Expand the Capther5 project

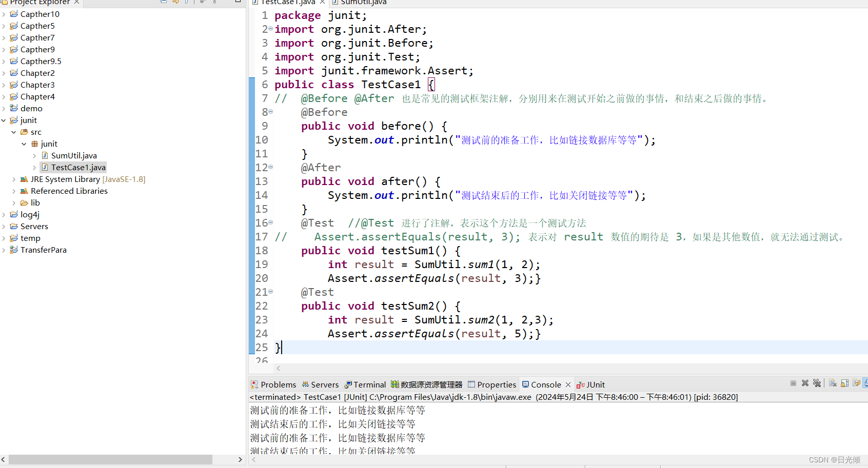click(4, 26)
